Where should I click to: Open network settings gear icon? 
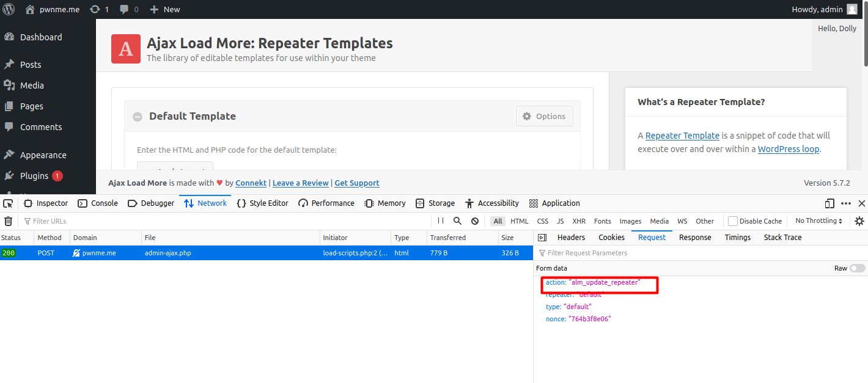pos(859,221)
